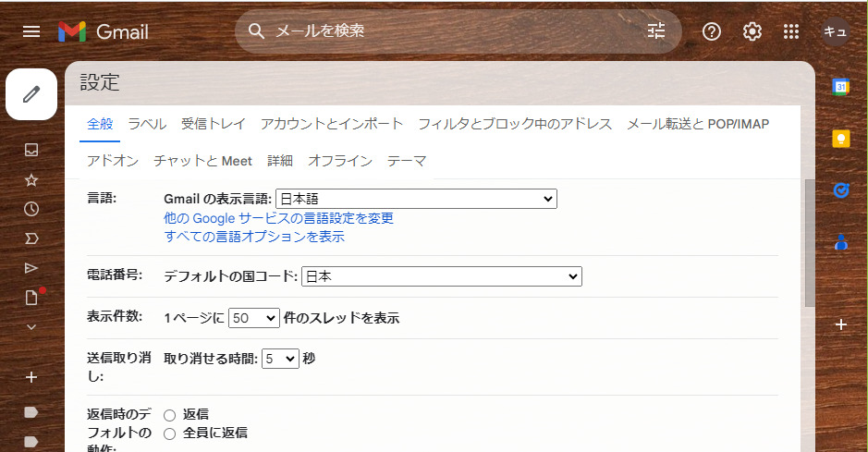Viewport: 868px width, 452px height.
Task: Open フィルタとブロック中のアドレス tab
Action: pos(515,124)
